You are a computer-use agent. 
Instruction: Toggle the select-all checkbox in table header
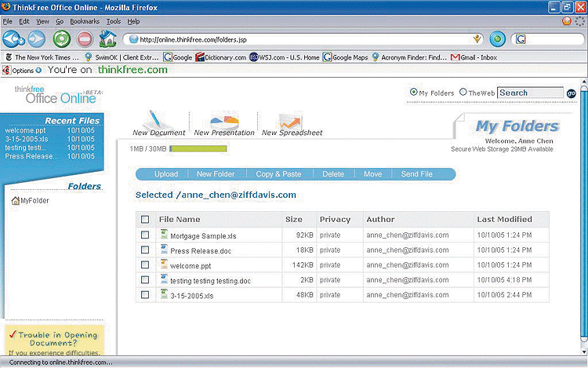pos(145,220)
